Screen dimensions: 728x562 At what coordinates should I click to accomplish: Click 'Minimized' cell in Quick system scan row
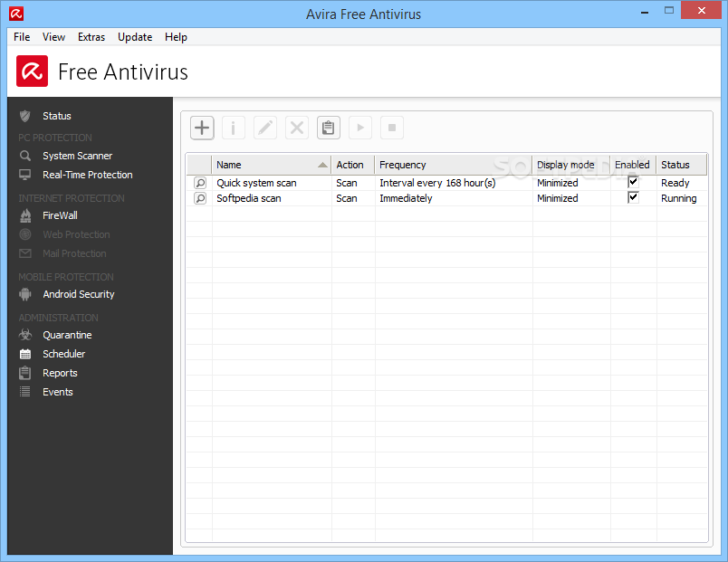[x=558, y=183]
